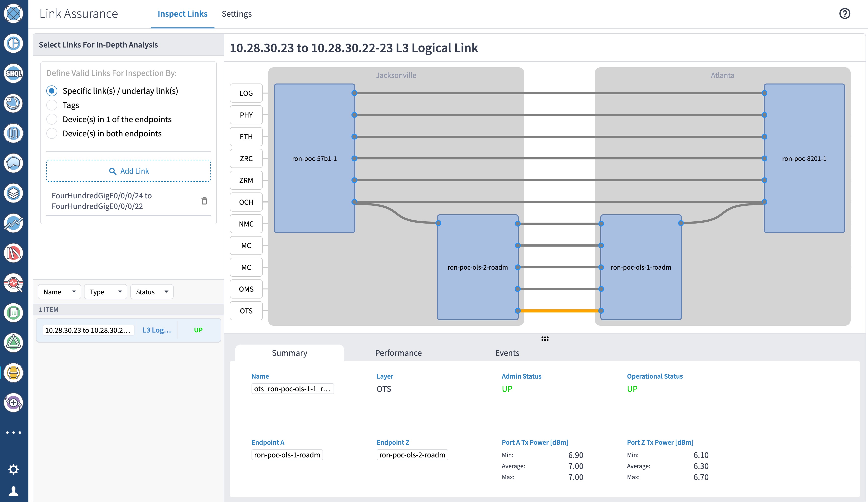Open the settings gear in the sidebar

[x=13, y=469]
